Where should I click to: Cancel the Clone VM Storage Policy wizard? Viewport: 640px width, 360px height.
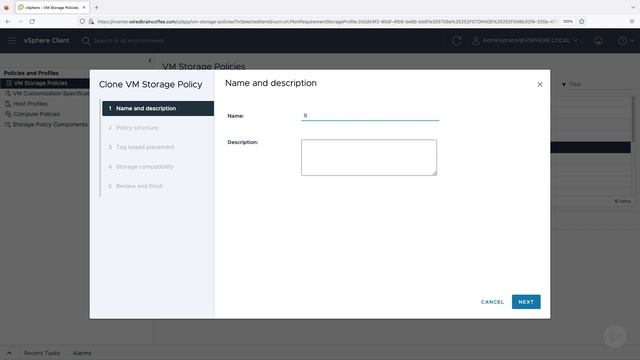tap(492, 302)
